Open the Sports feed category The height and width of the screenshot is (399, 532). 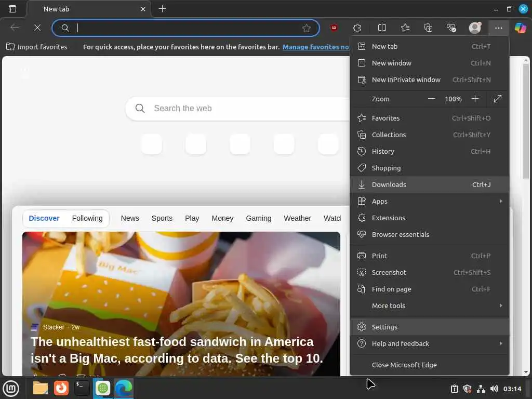point(162,218)
